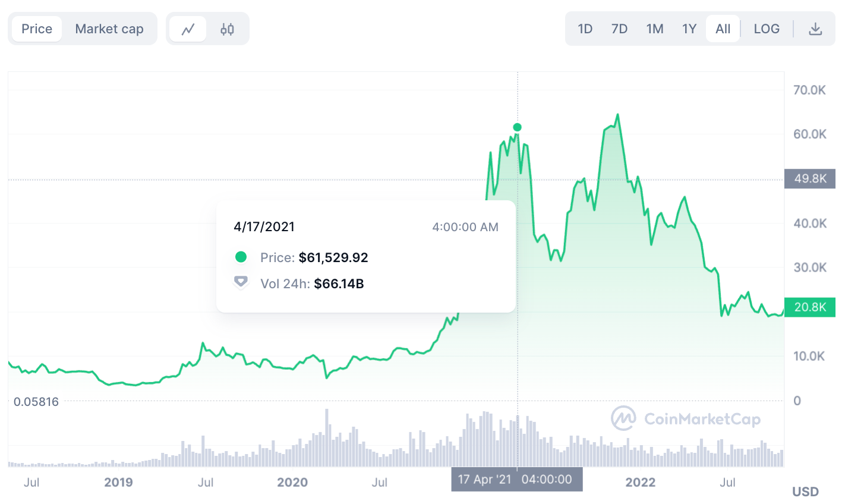The width and height of the screenshot is (845, 504).
Task: Download chart data icon
Action: pyautogui.click(x=815, y=29)
